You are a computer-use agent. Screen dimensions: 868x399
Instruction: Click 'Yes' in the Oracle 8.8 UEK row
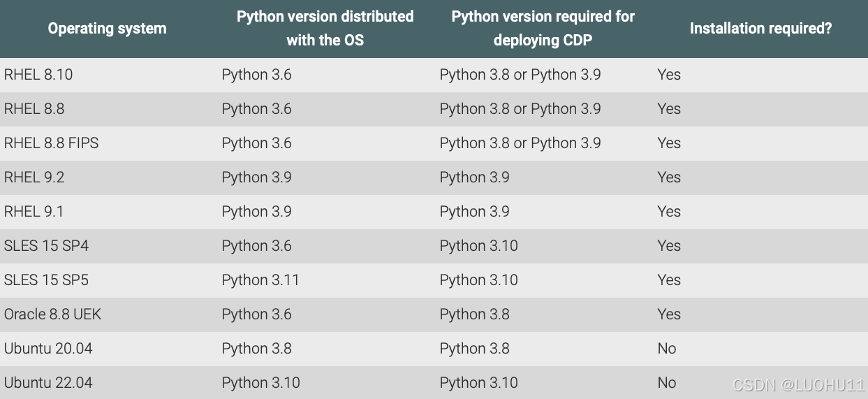click(669, 314)
